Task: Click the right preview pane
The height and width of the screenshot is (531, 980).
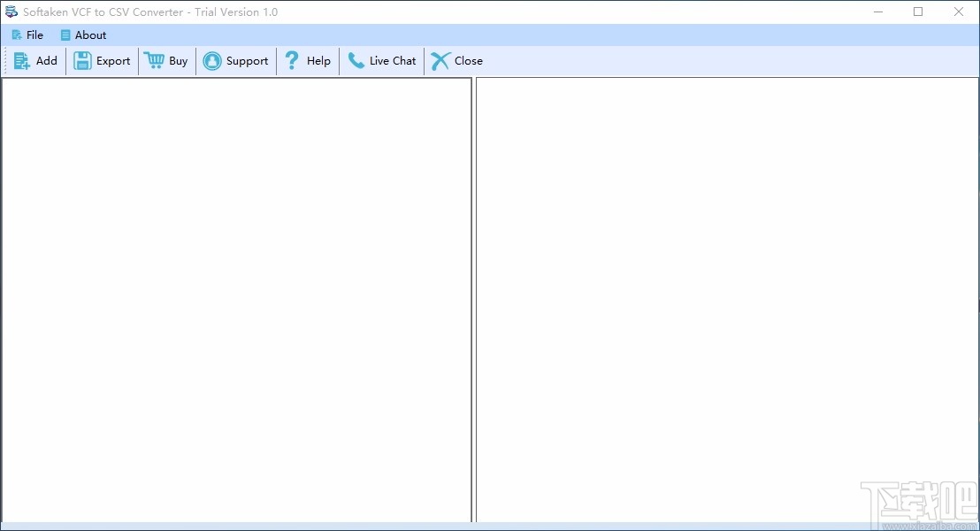Action: pyautogui.click(x=725, y=301)
